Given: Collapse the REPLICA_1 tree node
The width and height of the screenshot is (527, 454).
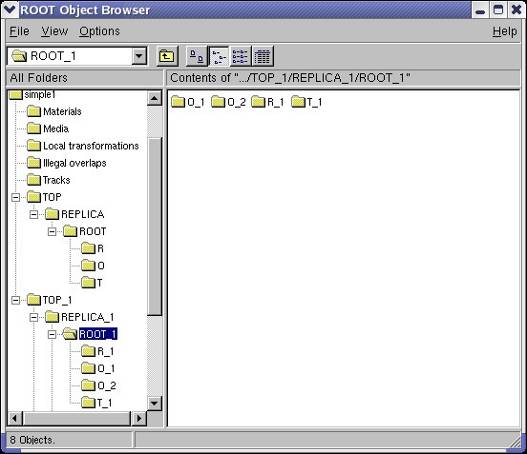Looking at the screenshot, I should pyautogui.click(x=34, y=317).
